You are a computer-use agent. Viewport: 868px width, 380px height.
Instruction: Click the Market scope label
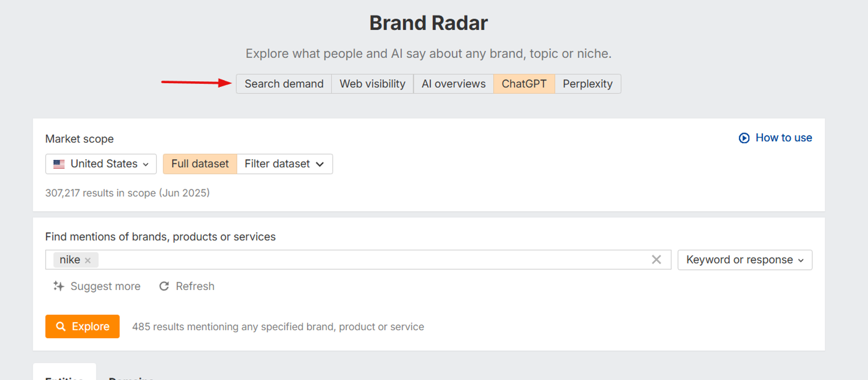pos(80,139)
